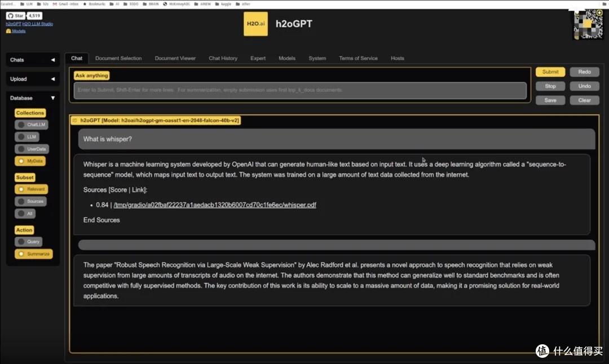This screenshot has height=364, width=609.
Task: Open the kaggle bookmarks folder
Action: click(223, 3)
